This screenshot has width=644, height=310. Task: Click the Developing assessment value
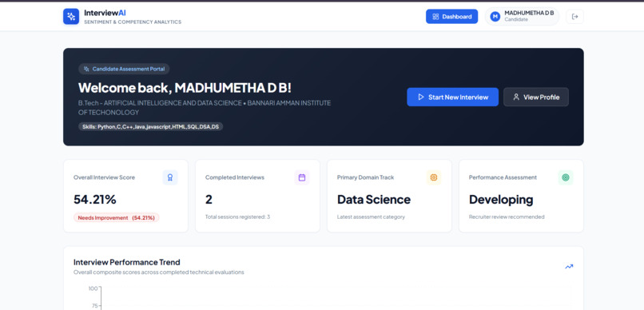[x=501, y=200]
